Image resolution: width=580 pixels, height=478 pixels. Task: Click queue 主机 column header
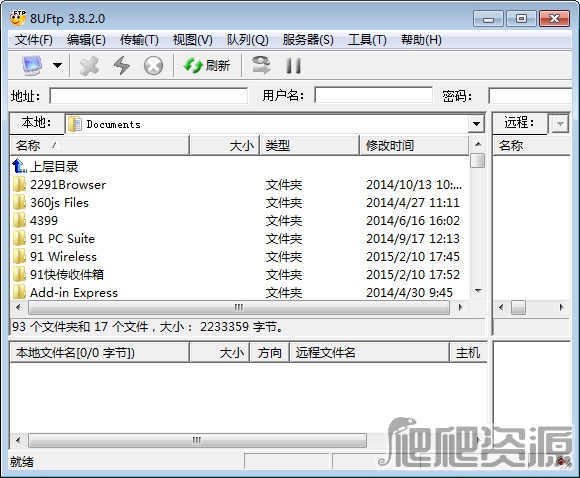click(x=468, y=353)
